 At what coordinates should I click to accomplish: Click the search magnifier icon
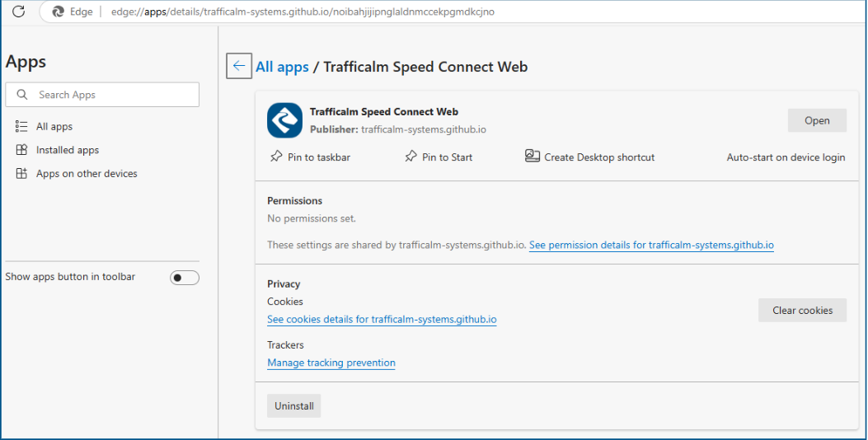[22, 95]
